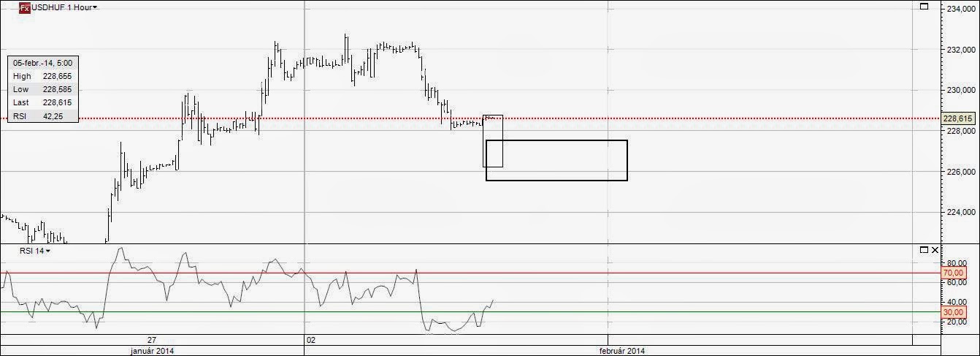Click the február 2014 time axis label
Screen dimensions: 980x356
coord(622,351)
